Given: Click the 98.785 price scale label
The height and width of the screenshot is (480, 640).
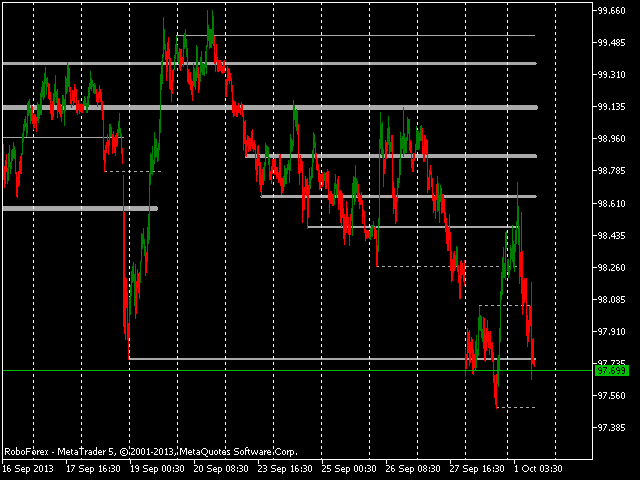Looking at the screenshot, I should point(611,171).
